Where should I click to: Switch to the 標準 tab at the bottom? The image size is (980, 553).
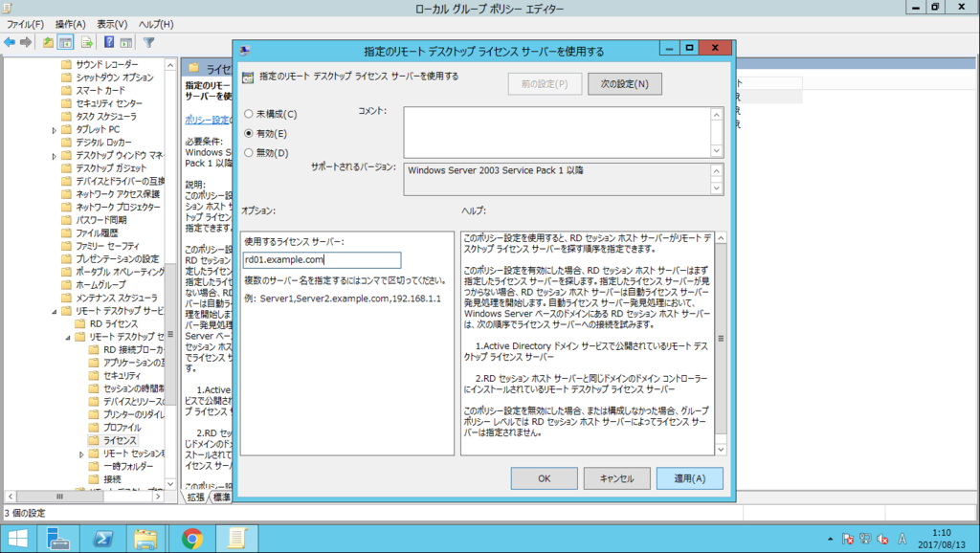coord(221,497)
